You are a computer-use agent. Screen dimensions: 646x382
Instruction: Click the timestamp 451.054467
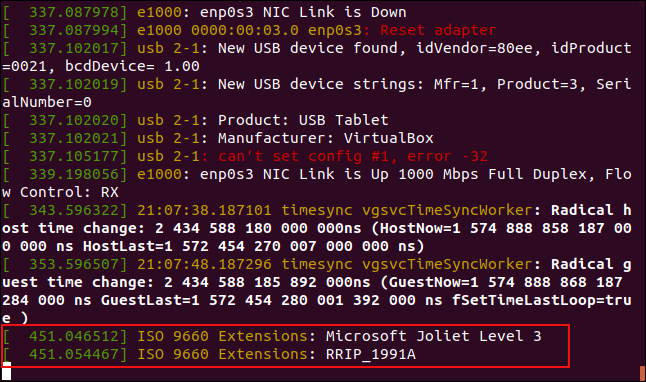tap(74, 354)
